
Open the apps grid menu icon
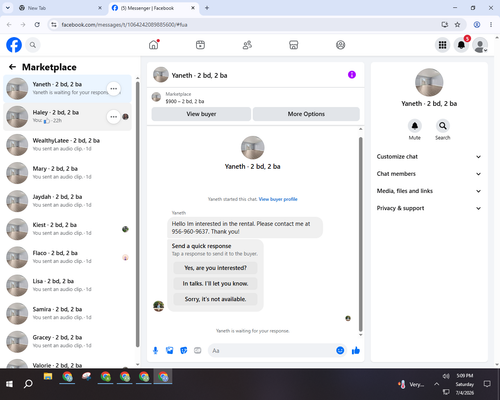coord(442,45)
